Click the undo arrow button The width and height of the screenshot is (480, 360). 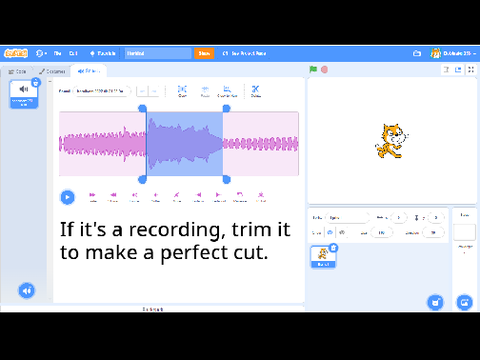tap(142, 91)
